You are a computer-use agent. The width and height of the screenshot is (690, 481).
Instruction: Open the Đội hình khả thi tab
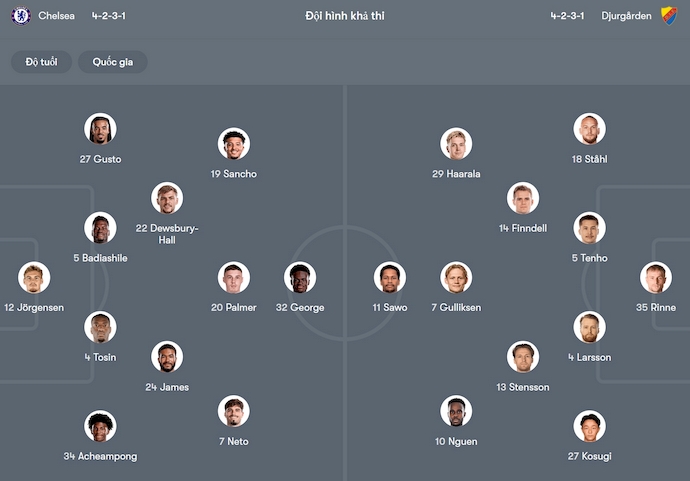(x=345, y=16)
